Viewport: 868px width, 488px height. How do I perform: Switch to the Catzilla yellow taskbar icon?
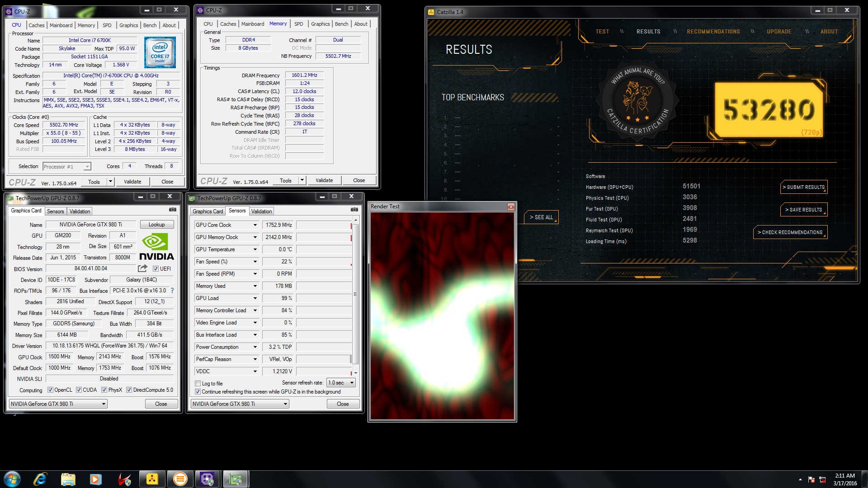(152, 479)
